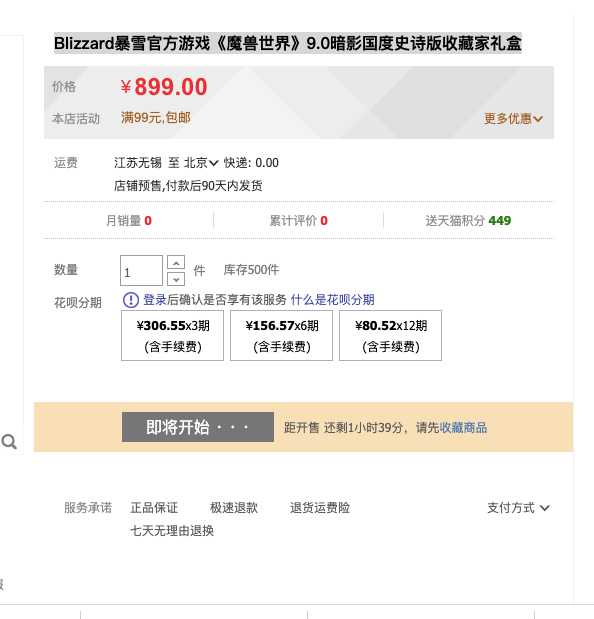Click the ¥899.00 price
594x619 pixels.
(164, 87)
